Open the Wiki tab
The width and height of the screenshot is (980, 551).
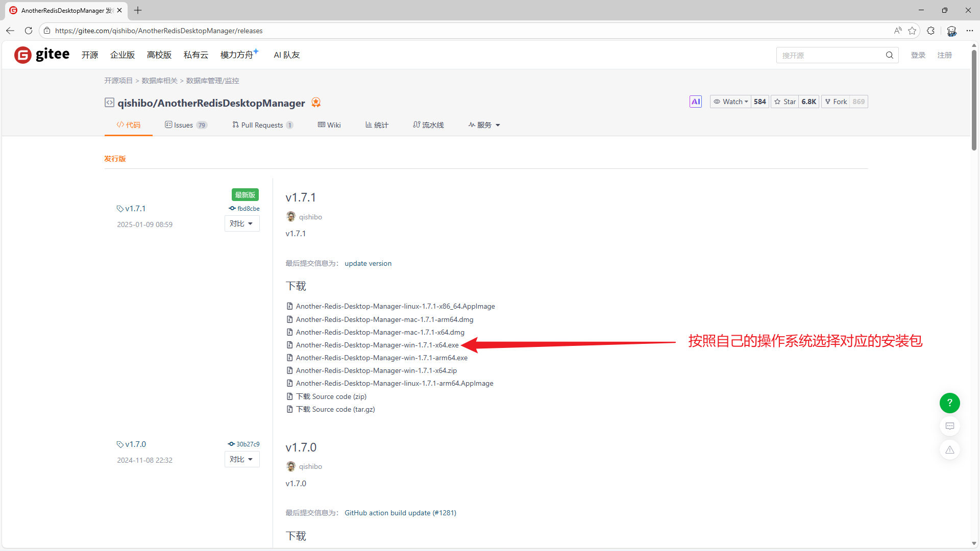pos(329,125)
